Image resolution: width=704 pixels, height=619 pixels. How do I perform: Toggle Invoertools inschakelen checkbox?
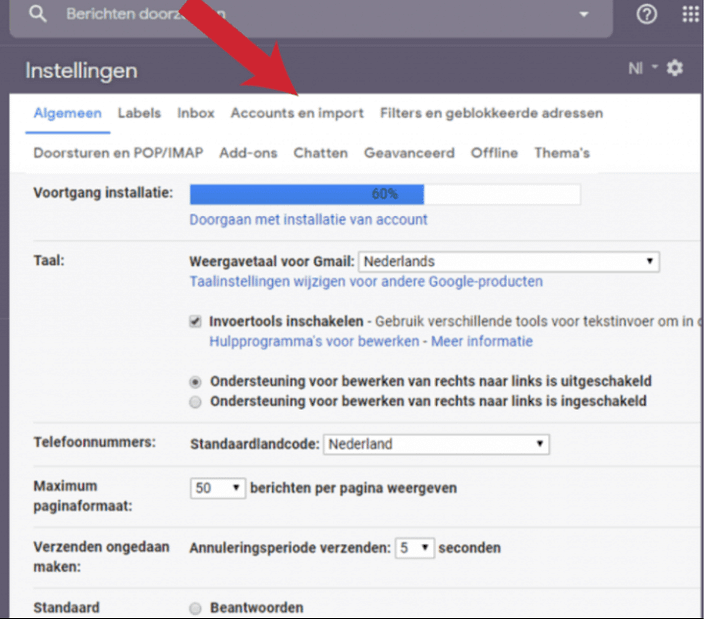tap(196, 322)
